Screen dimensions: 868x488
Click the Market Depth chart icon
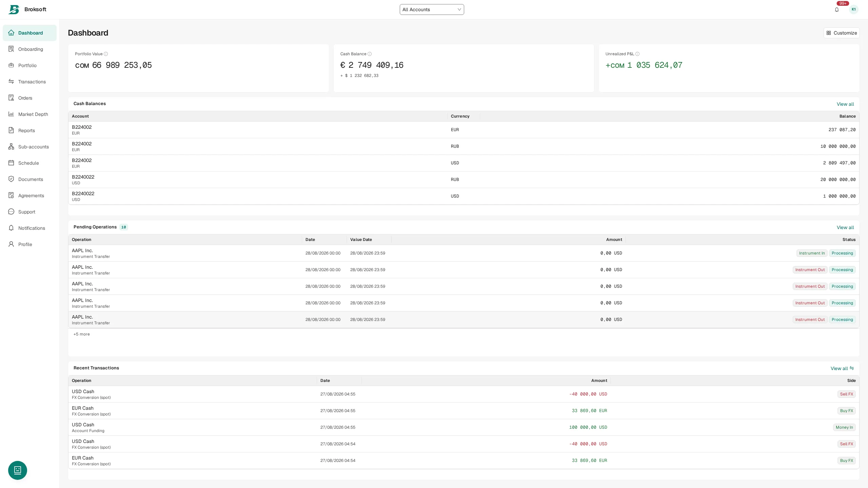[11, 114]
